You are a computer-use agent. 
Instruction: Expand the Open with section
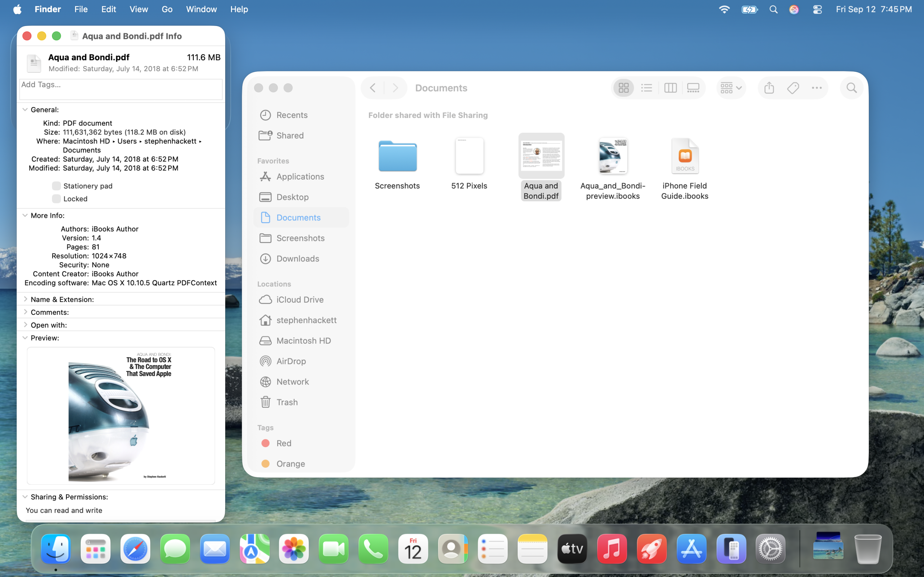click(x=25, y=325)
